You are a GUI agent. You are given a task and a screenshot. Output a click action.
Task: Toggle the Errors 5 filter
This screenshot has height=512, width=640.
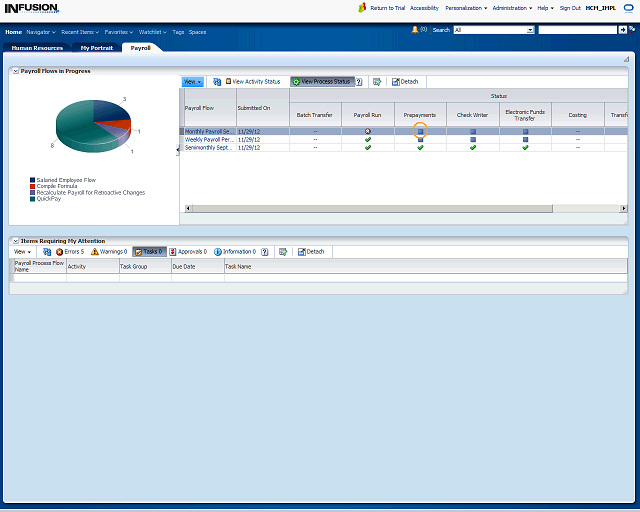70,252
